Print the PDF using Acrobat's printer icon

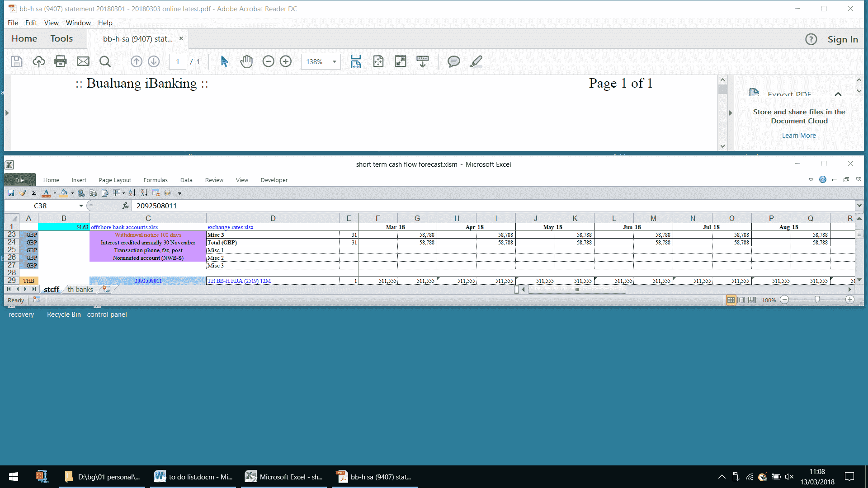(61, 61)
